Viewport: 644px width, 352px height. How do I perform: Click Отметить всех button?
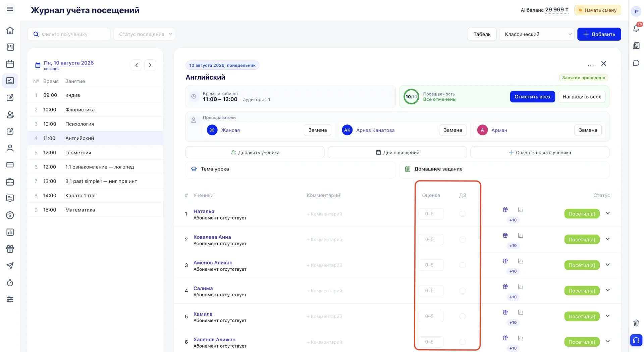click(x=532, y=97)
